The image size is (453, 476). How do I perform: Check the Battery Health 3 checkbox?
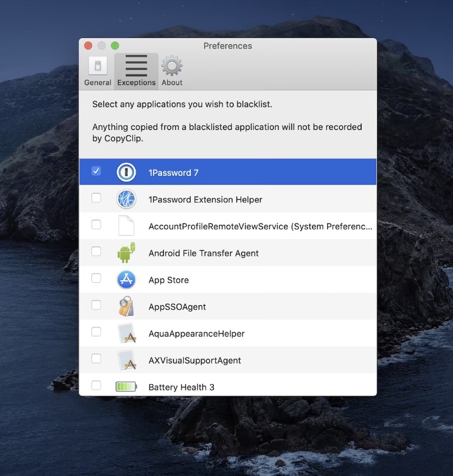(96, 385)
